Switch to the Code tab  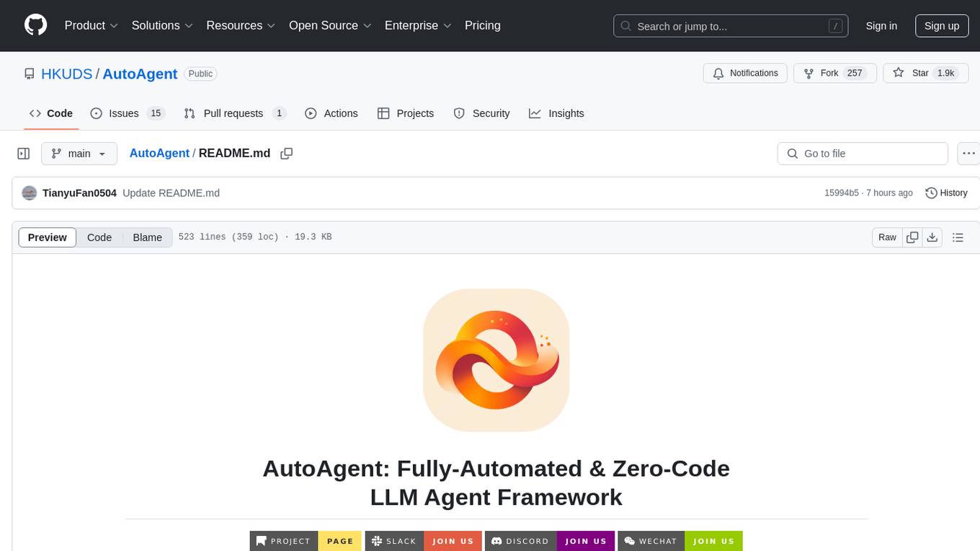tap(51, 113)
